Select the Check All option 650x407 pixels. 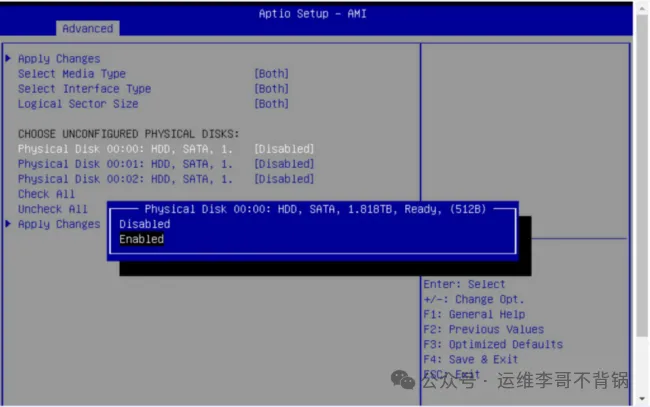46,194
